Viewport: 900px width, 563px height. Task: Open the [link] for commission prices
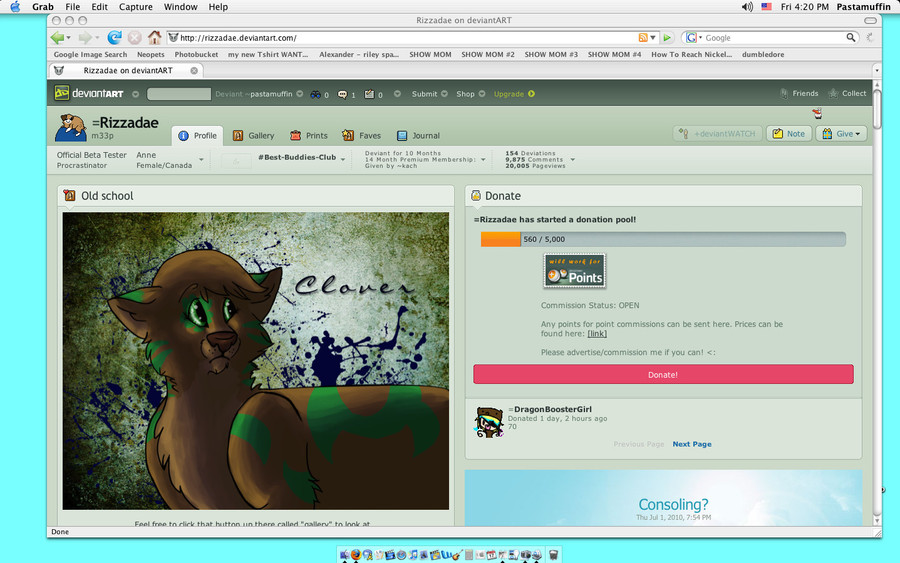(597, 333)
